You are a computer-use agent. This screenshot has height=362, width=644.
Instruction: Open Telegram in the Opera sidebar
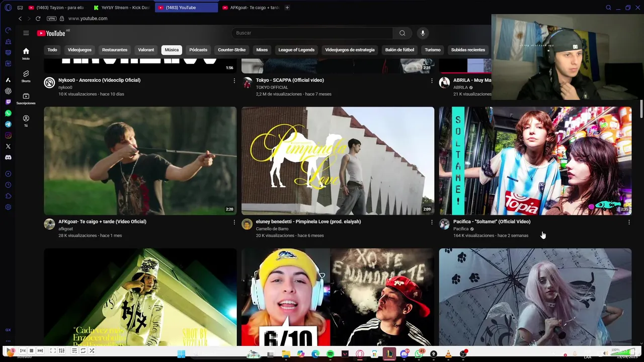point(8,124)
